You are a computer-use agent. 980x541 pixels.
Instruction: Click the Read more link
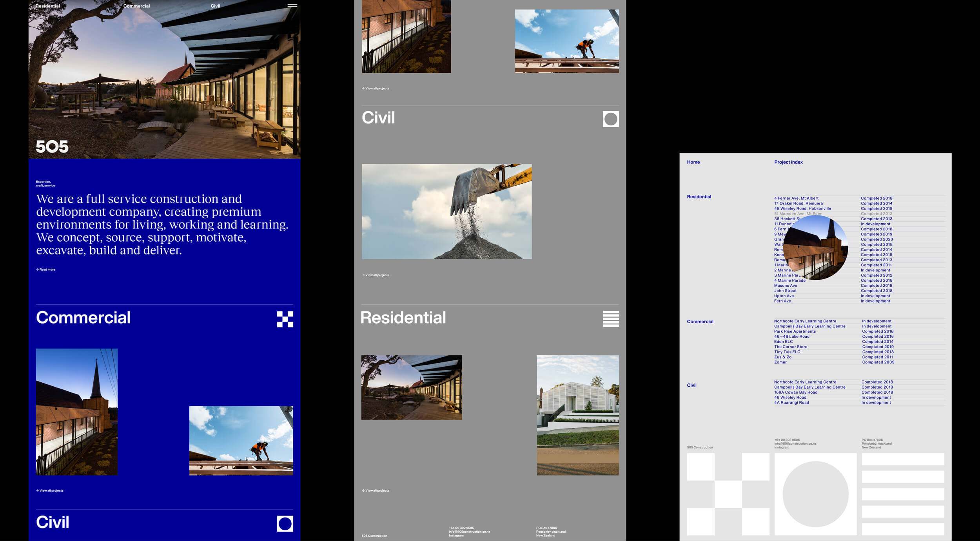coord(46,270)
